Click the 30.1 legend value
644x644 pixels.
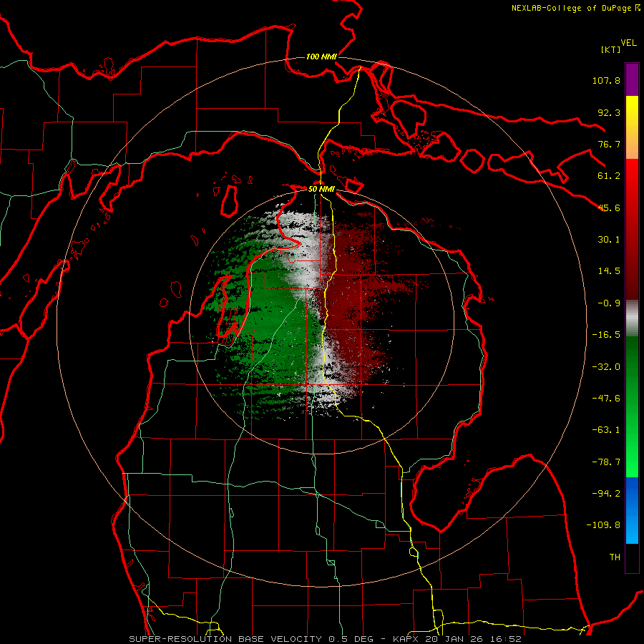point(609,240)
